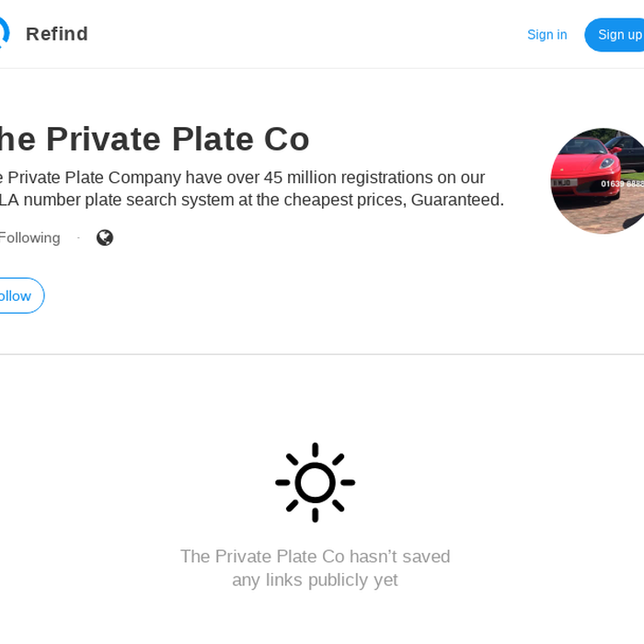
Task: Open the round profile avatar photo
Action: (597, 180)
